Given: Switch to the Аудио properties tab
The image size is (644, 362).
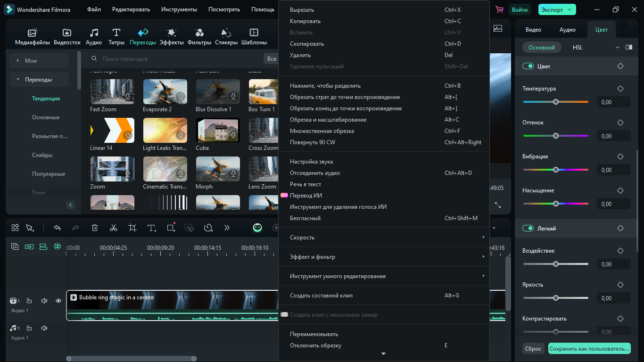Looking at the screenshot, I should point(568,30).
